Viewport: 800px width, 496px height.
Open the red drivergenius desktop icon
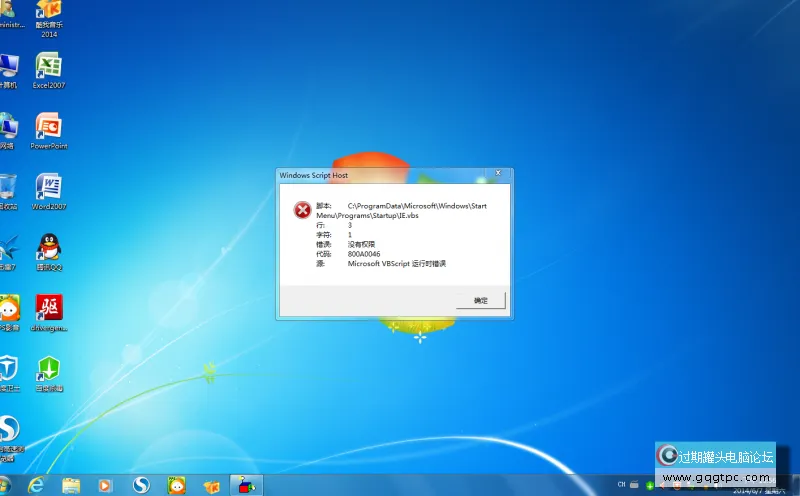click(x=49, y=308)
